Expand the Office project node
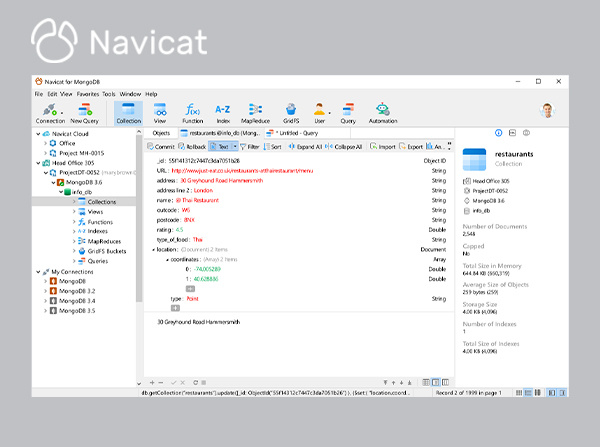This screenshot has height=447, width=600. pyautogui.click(x=46, y=143)
